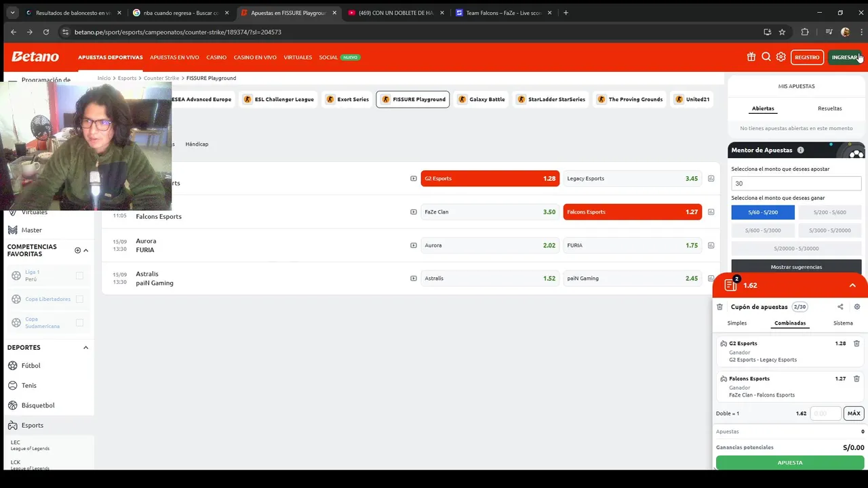Viewport: 868px width, 488px height.
Task: Open stats icon beside FURIA 1.75 odds
Action: (x=711, y=245)
